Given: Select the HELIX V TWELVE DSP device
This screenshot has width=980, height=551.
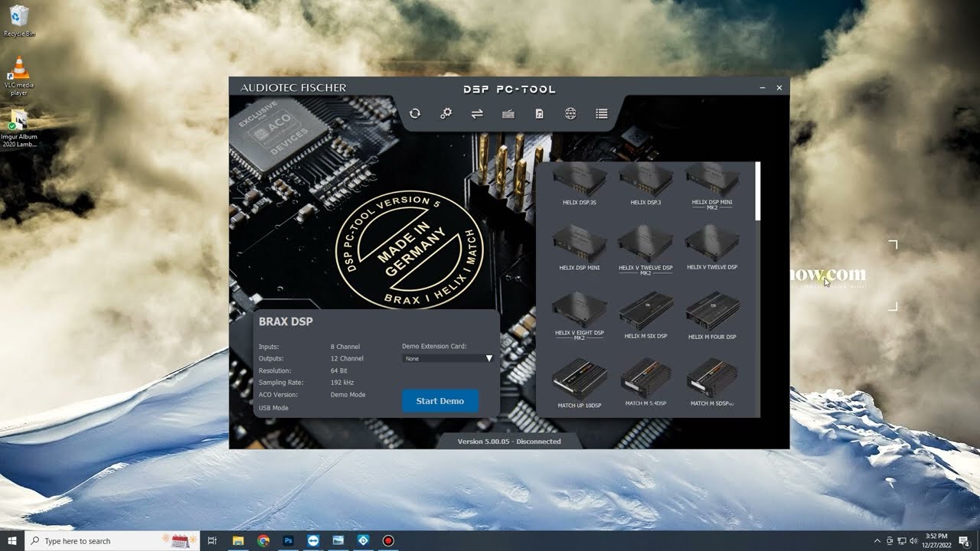Looking at the screenshot, I should click(x=712, y=247).
